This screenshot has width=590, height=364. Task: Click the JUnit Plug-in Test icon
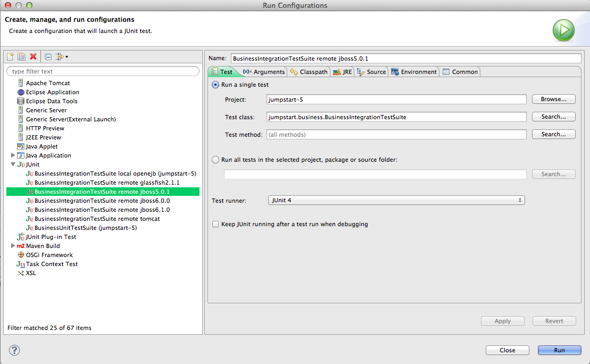tap(21, 236)
